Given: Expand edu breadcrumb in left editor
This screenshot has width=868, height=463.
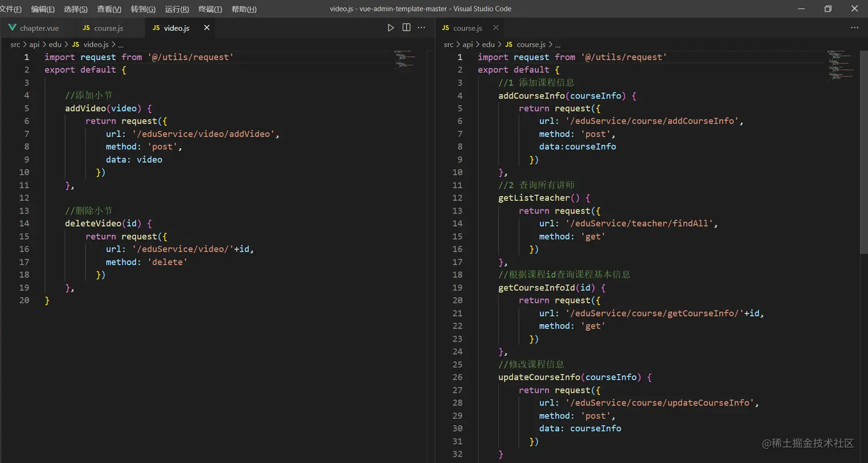Looking at the screenshot, I should click(x=55, y=44).
